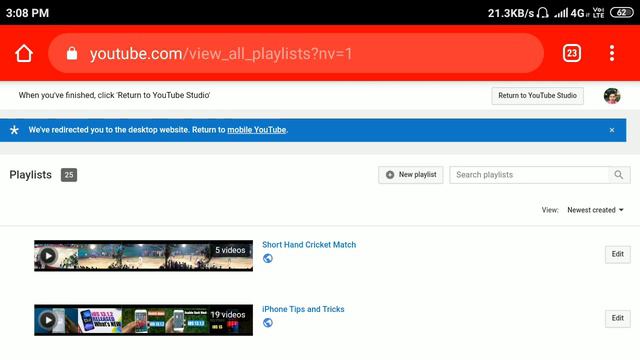
Task: Open the browser three-dot menu
Action: coord(611,53)
